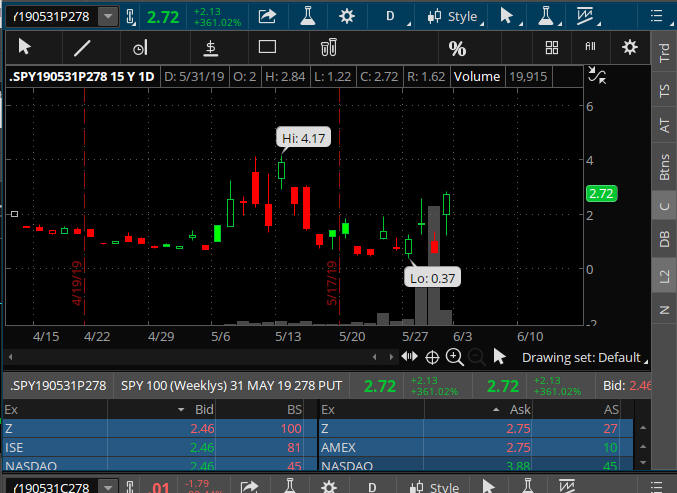Switch to the Trd sidebar tab
677x493 pixels.
tap(664, 56)
